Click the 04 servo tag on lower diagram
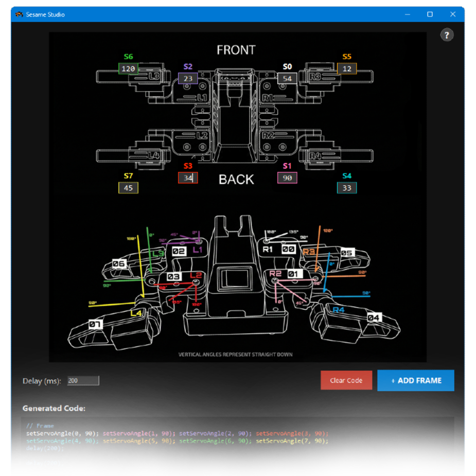Image resolution: width=476 pixels, height=476 pixels. (x=374, y=318)
